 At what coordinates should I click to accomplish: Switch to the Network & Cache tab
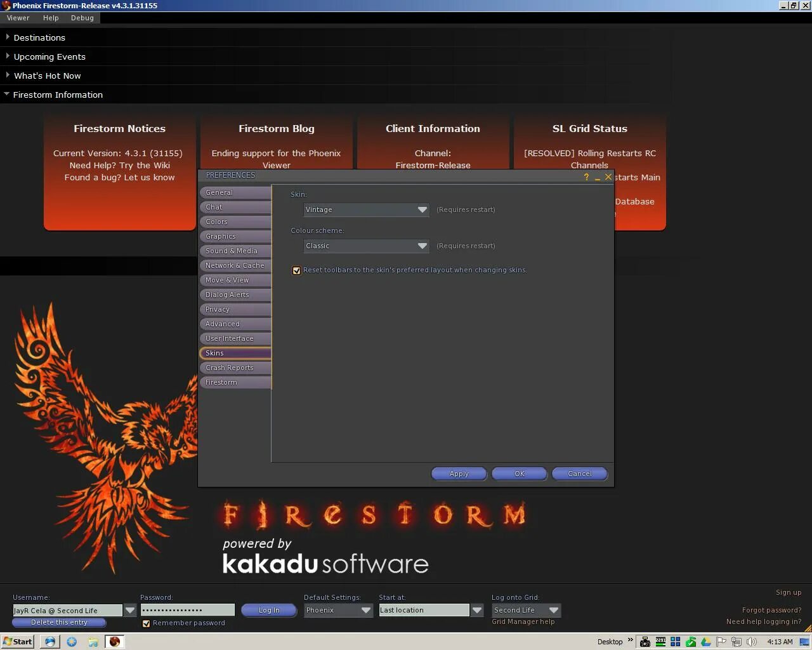point(235,265)
